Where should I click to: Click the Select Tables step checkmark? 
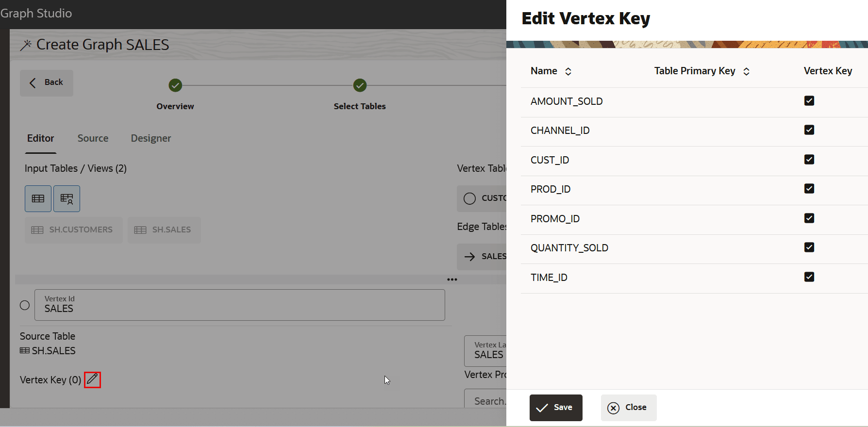pyautogui.click(x=360, y=85)
